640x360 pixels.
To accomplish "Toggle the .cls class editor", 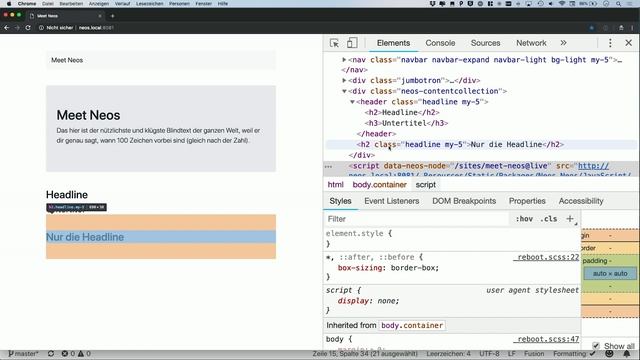I will (x=549, y=219).
